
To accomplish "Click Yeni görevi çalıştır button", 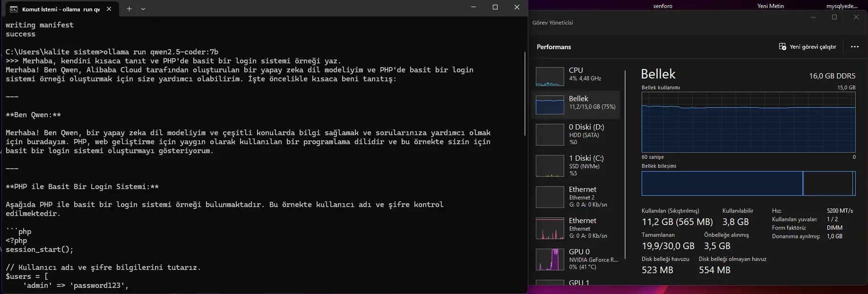I will [808, 47].
